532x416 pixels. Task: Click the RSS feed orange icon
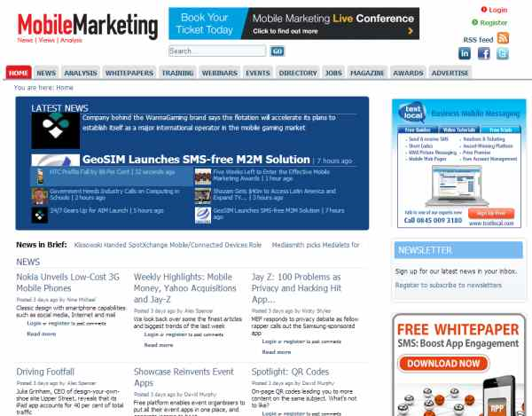click(503, 38)
